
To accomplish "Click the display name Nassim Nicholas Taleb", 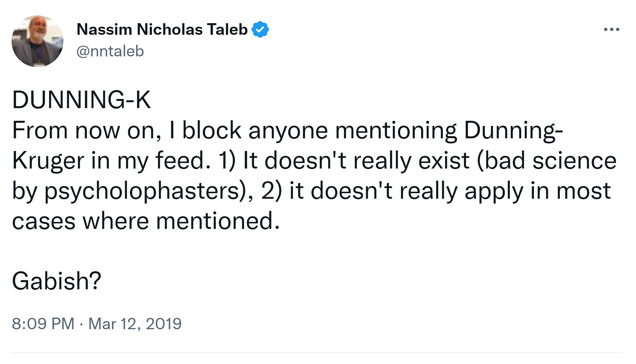I will [x=162, y=29].
